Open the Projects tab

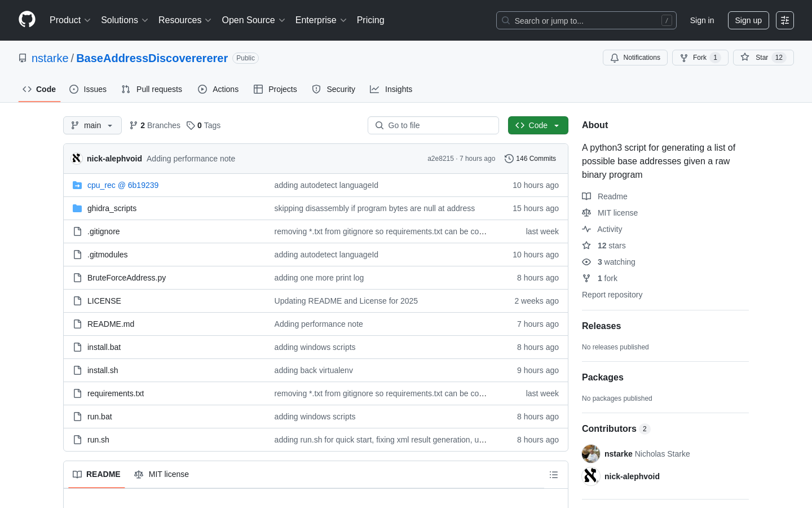click(275, 89)
